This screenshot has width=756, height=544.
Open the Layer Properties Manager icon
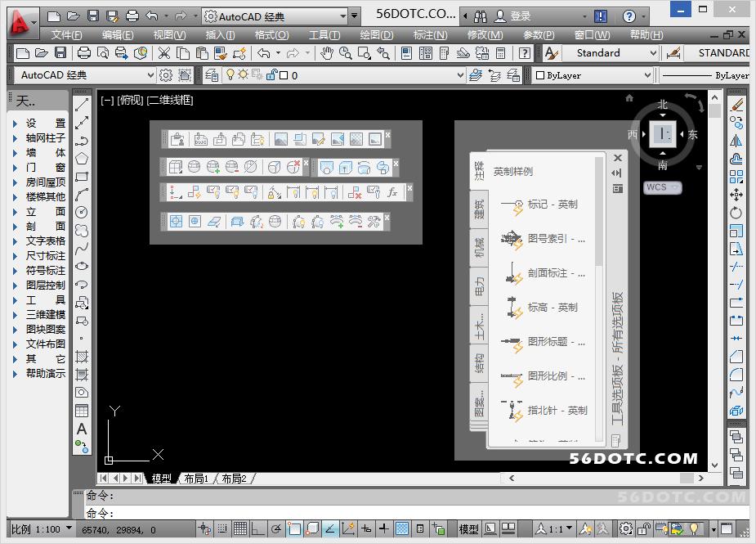click(x=212, y=75)
